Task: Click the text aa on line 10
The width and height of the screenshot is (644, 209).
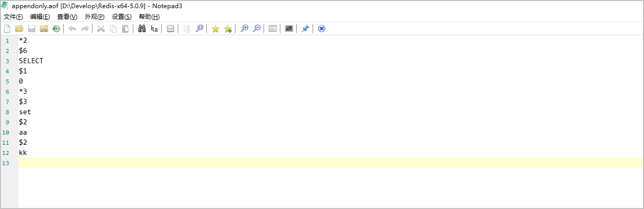Action: pyautogui.click(x=23, y=132)
